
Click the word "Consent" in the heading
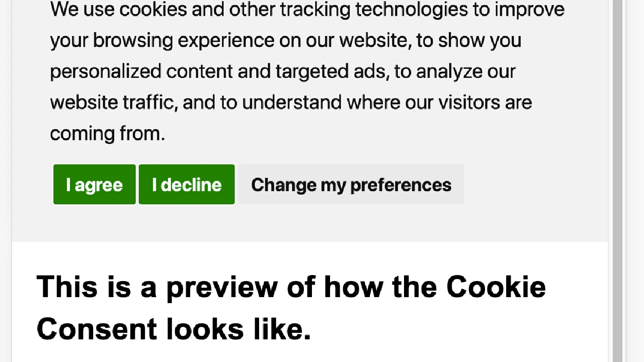point(97,329)
